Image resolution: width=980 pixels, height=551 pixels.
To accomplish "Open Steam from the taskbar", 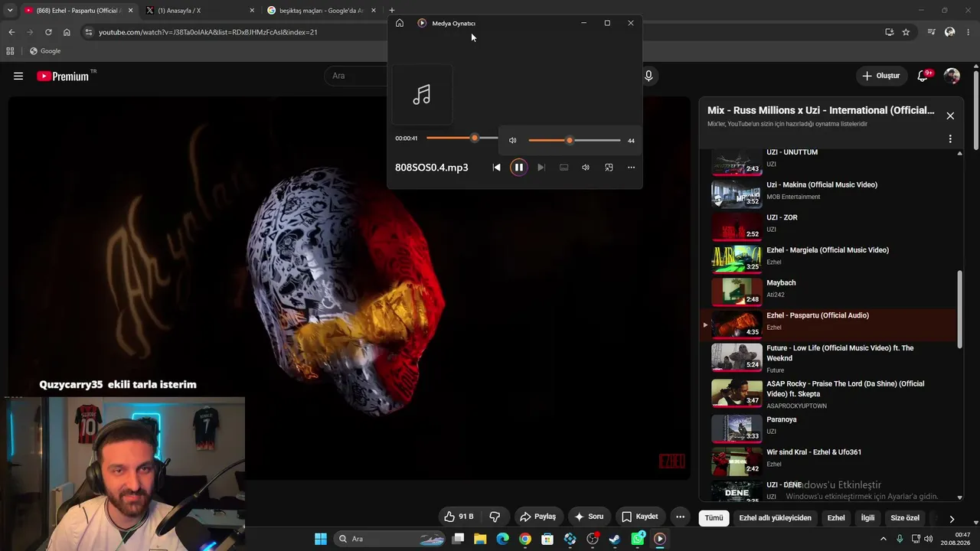I will pos(615,539).
